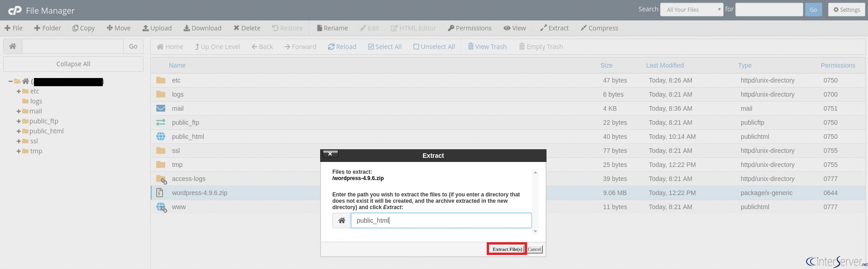Select the tmp folder row

(x=508, y=165)
